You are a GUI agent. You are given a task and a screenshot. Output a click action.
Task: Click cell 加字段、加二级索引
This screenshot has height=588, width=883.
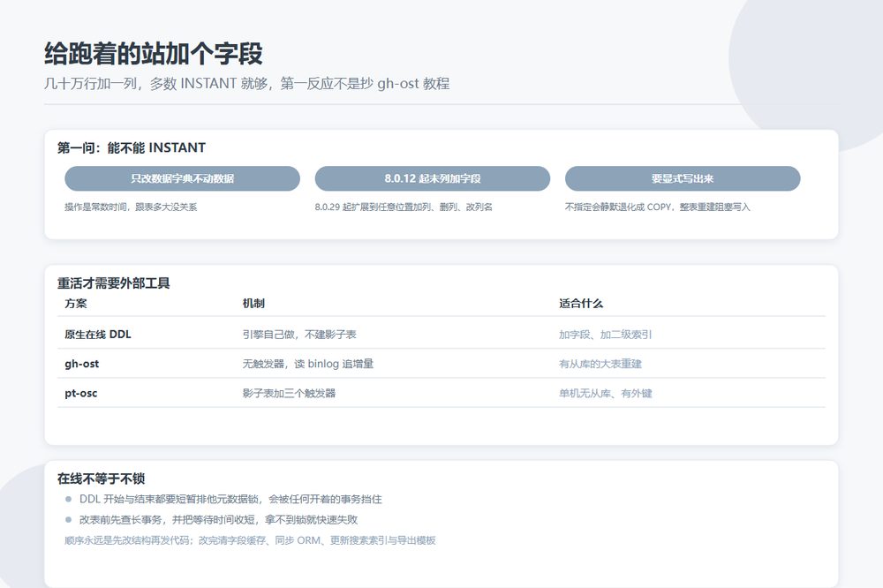606,335
